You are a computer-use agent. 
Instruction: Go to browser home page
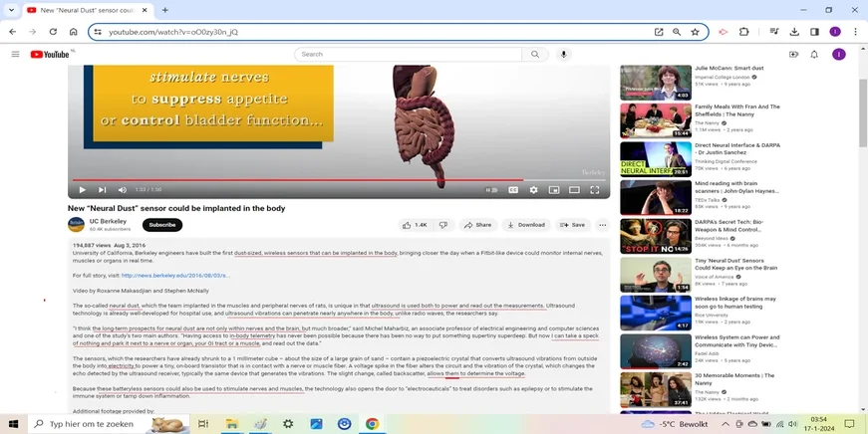click(x=73, y=32)
